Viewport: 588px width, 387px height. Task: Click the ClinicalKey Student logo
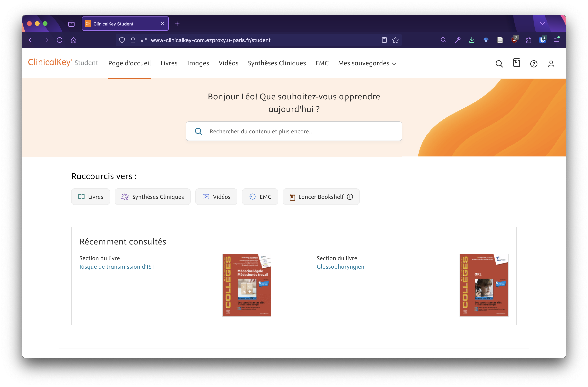(x=63, y=63)
